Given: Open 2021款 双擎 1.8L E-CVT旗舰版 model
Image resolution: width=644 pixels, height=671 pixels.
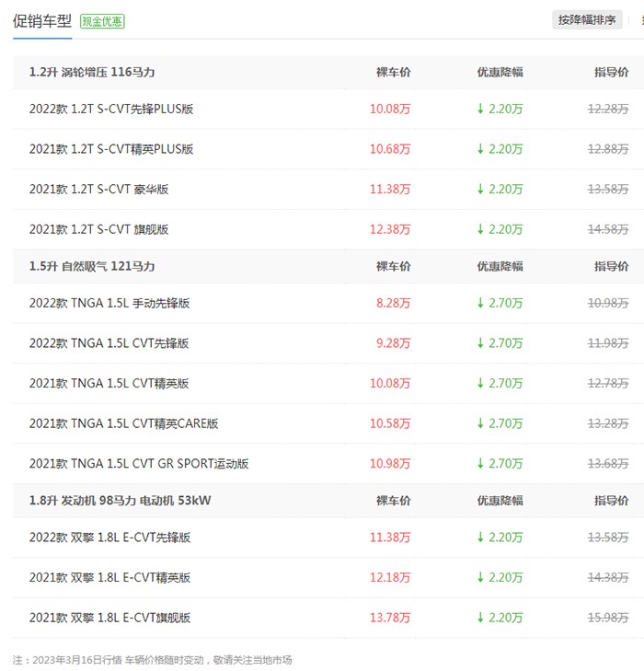Looking at the screenshot, I should [109, 618].
